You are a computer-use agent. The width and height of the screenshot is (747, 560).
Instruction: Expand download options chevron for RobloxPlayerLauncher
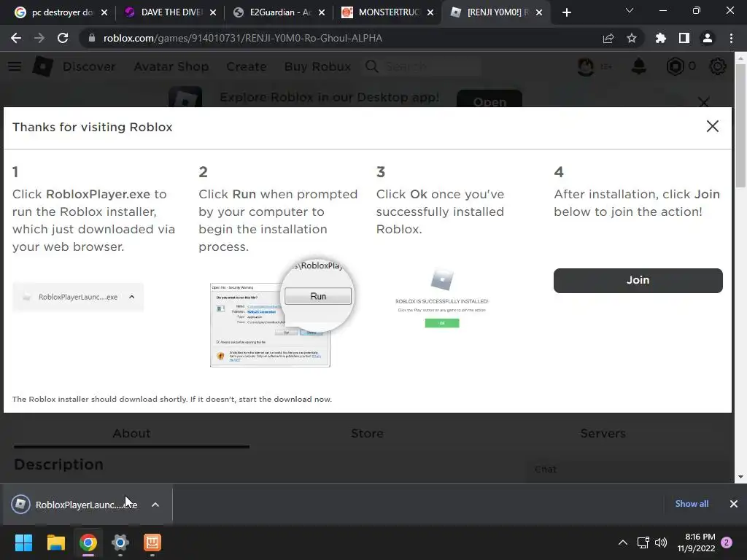[x=155, y=505]
